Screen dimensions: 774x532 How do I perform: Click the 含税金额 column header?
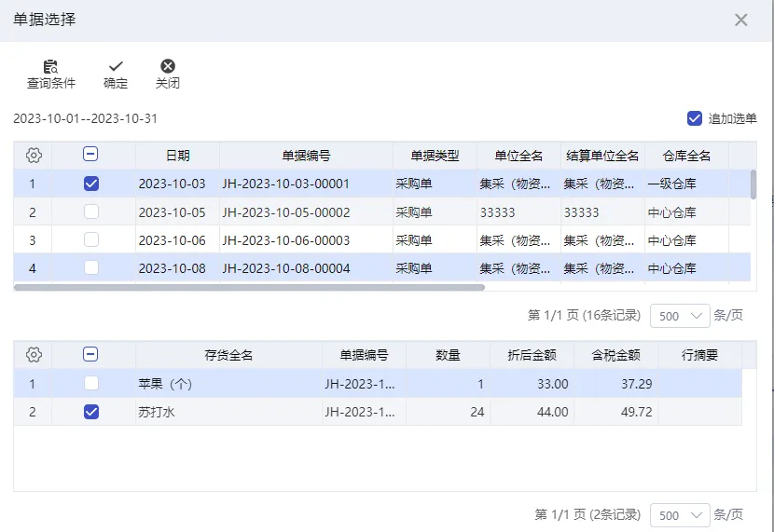615,355
